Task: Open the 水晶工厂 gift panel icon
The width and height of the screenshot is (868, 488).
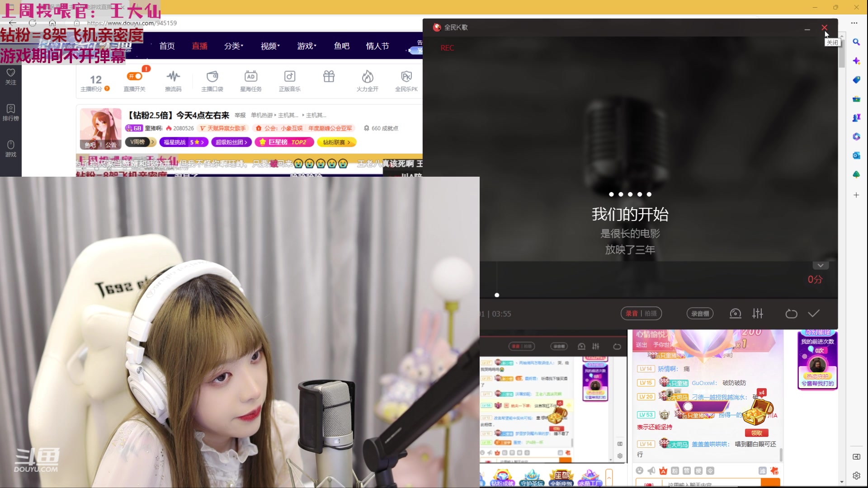Action: [590, 478]
